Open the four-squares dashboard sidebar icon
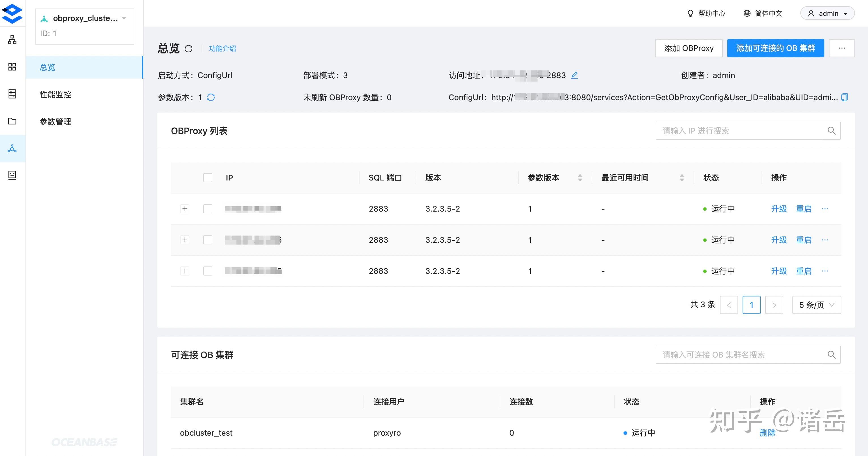The width and height of the screenshot is (868, 456). pyautogui.click(x=12, y=67)
